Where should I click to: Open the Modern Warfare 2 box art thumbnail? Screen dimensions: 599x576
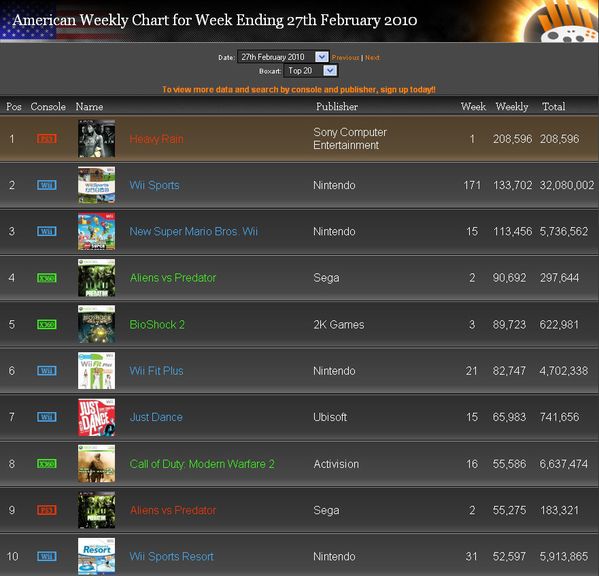(96, 464)
